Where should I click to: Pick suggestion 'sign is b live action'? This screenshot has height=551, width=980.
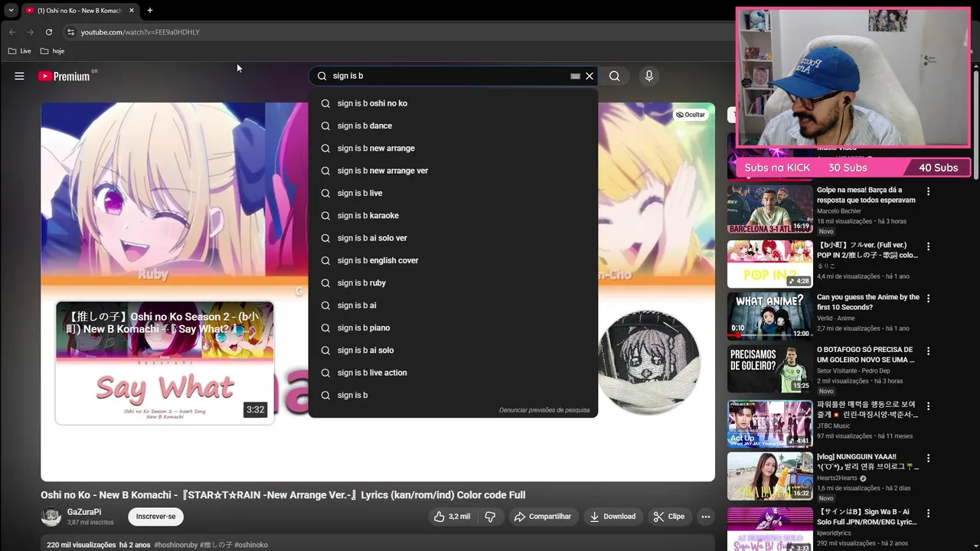click(452, 373)
